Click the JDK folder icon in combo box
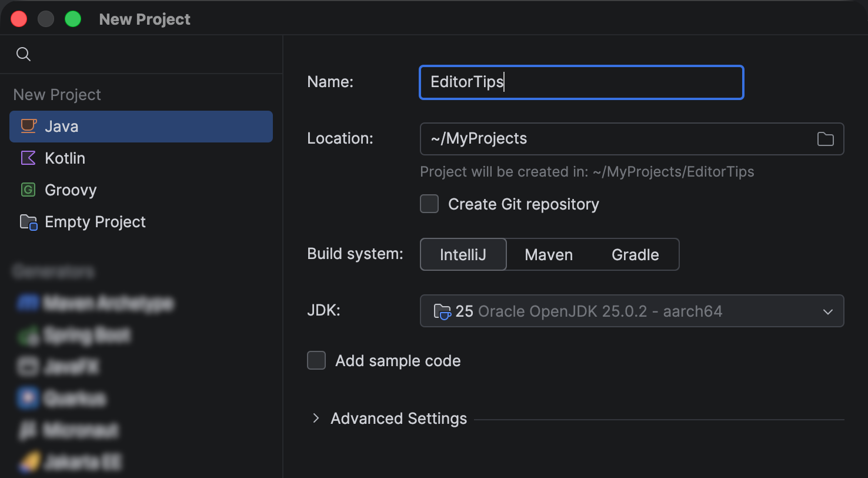 442,311
